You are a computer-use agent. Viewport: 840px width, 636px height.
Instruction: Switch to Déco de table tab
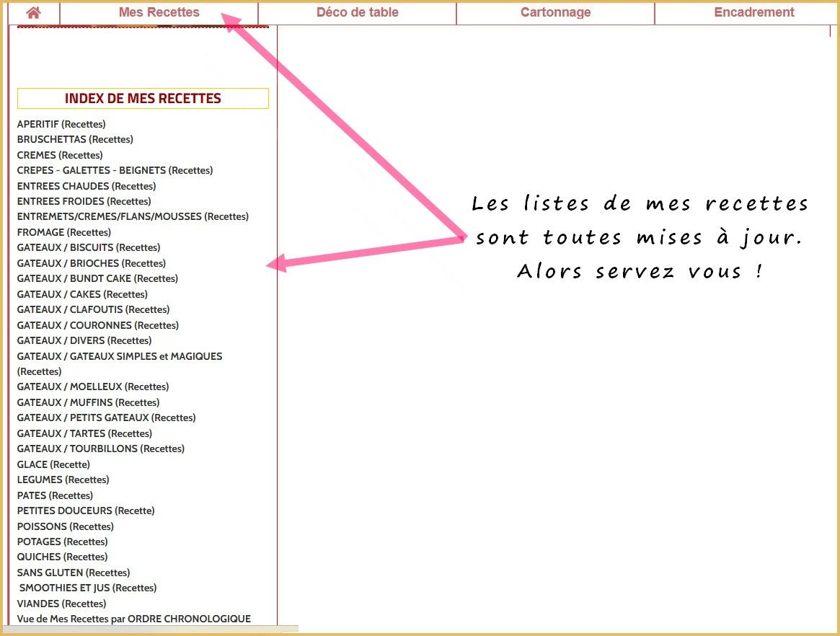click(x=357, y=12)
